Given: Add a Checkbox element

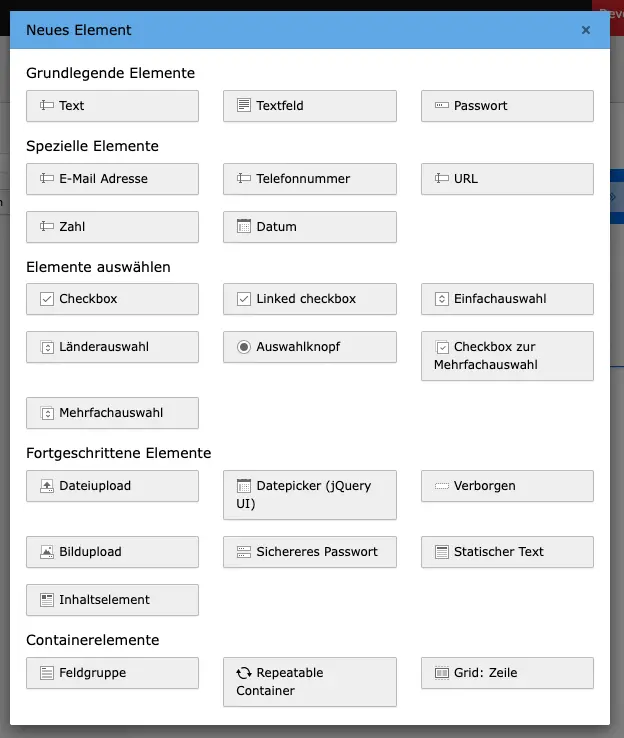Looking at the screenshot, I should click(x=112, y=299).
